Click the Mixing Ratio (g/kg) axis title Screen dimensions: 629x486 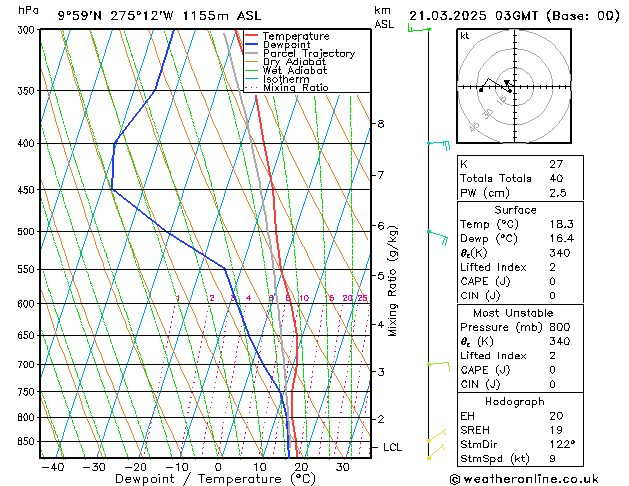(x=392, y=281)
